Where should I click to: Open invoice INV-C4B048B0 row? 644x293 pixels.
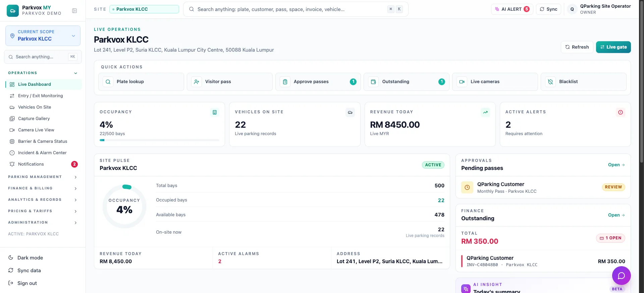click(x=543, y=261)
